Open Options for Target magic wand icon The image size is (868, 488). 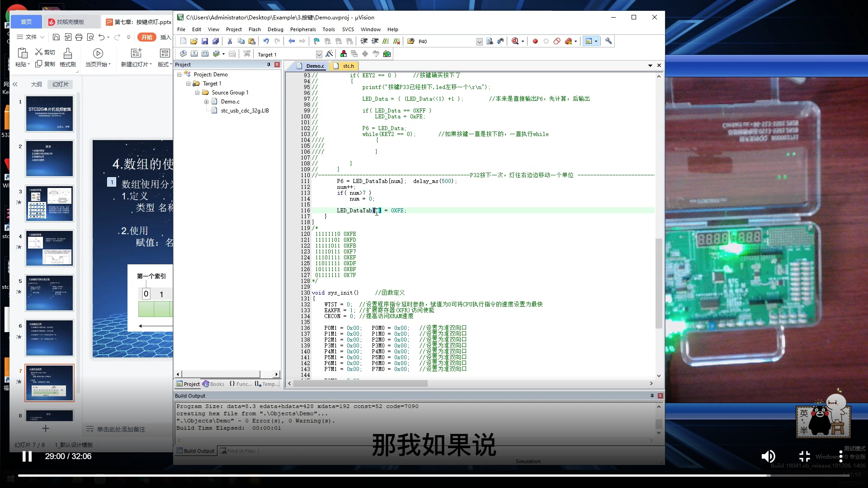pyautogui.click(x=329, y=54)
